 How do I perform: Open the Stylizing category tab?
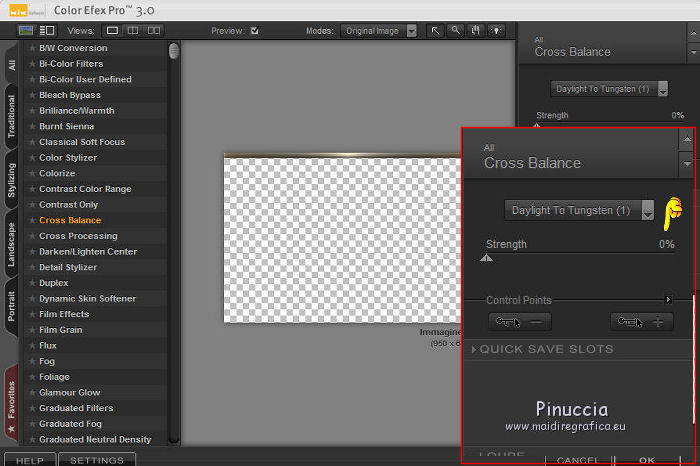(11, 180)
